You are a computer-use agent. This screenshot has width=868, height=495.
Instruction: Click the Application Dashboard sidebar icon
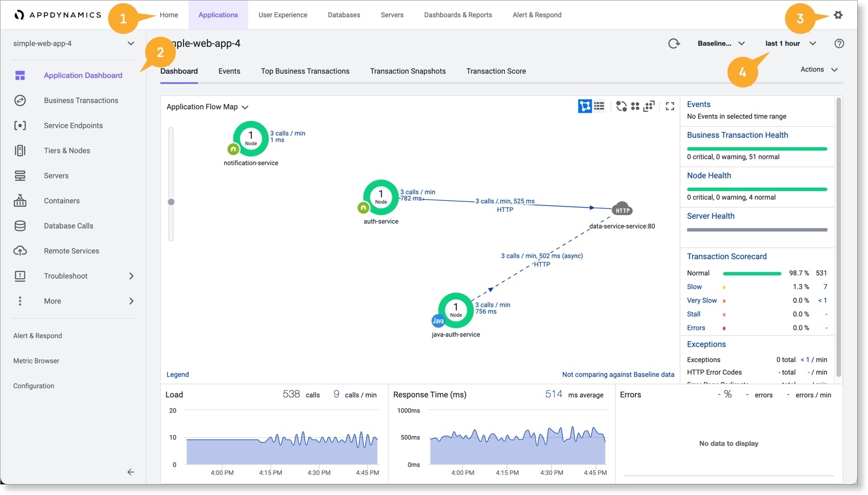[x=20, y=75]
